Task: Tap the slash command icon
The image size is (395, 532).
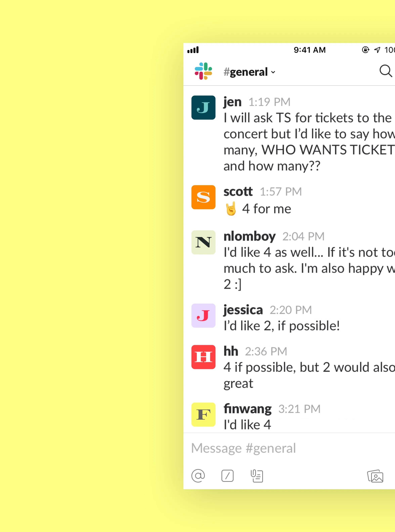Action: (x=227, y=476)
